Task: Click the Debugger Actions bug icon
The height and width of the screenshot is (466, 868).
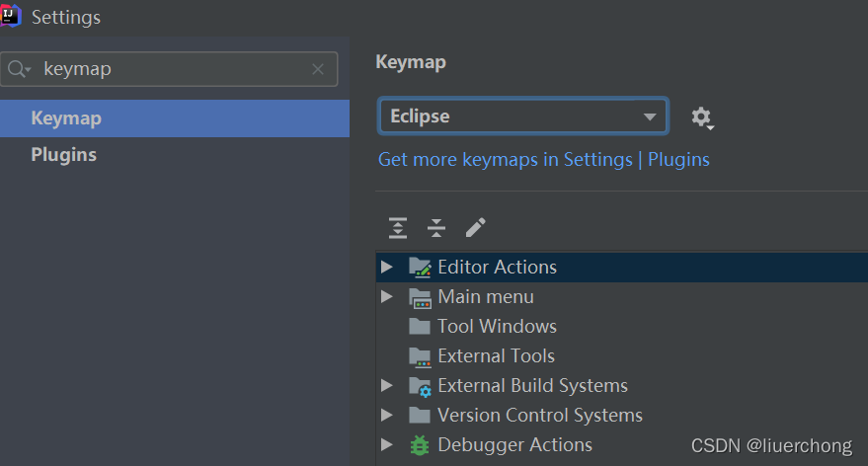Action: (x=420, y=445)
